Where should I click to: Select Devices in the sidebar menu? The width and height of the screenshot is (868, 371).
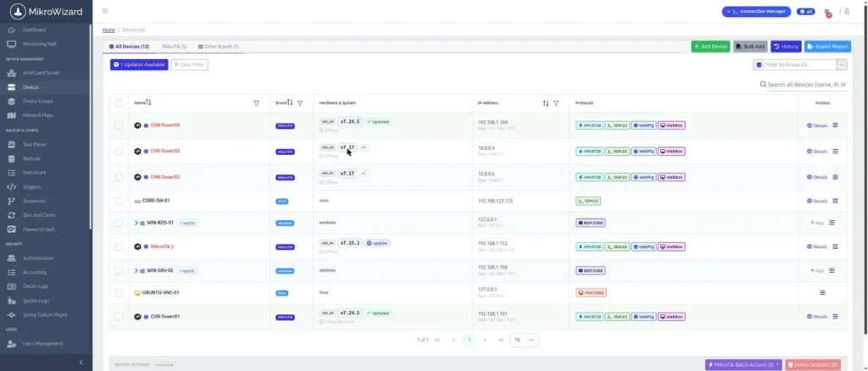point(31,87)
